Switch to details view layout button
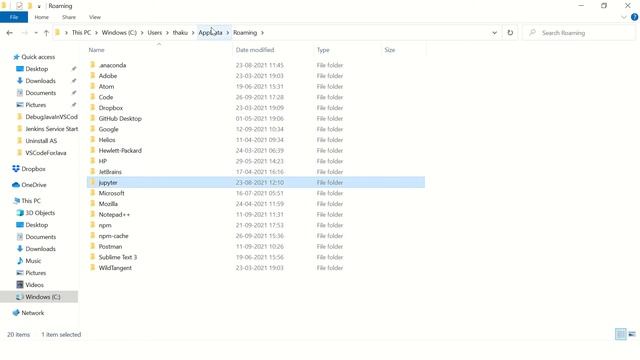This screenshot has height=360, width=640. coord(621,334)
